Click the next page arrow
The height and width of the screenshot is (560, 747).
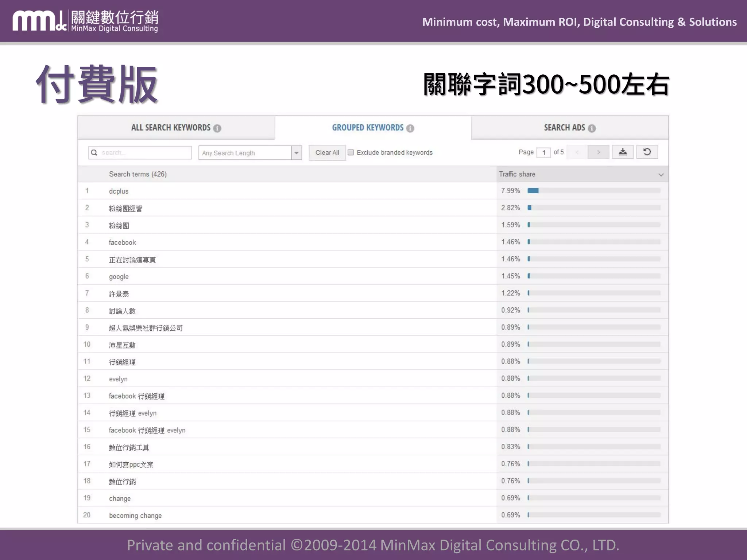point(599,152)
